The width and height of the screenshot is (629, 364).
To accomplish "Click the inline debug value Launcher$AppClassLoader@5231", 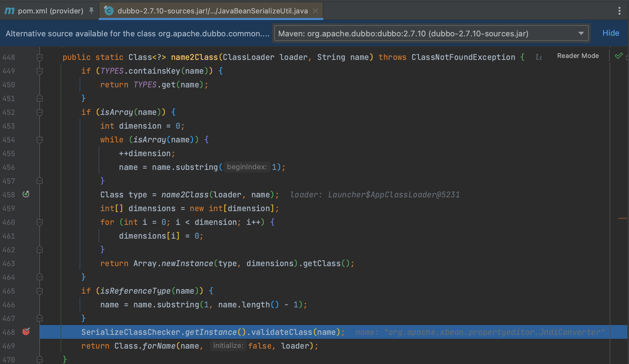I will point(394,195).
